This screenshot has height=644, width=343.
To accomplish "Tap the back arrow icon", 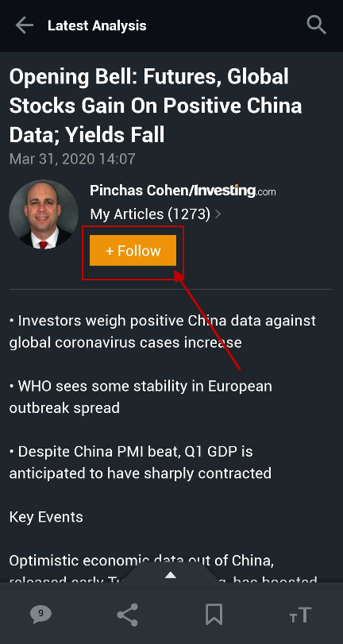I will coord(25,25).
